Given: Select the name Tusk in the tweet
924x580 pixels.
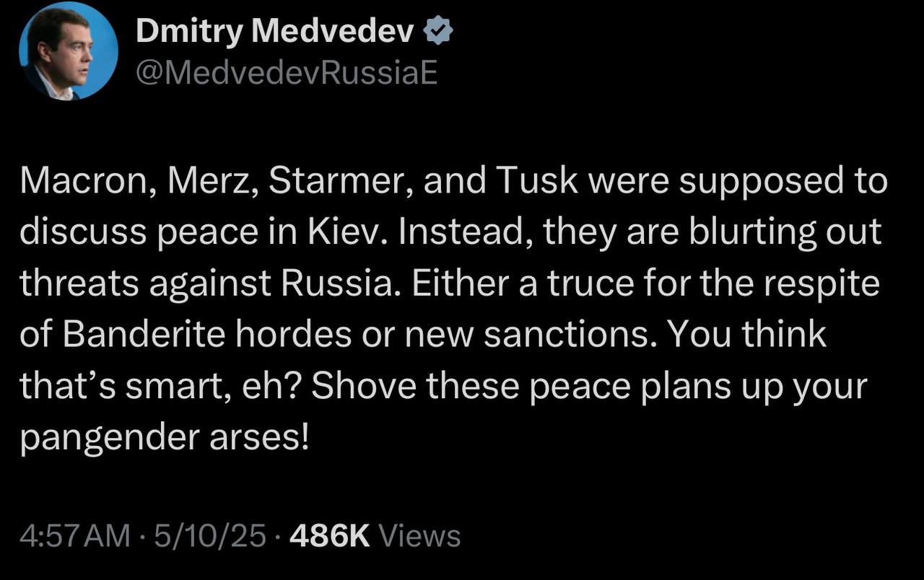Looking at the screenshot, I should tap(528, 182).
